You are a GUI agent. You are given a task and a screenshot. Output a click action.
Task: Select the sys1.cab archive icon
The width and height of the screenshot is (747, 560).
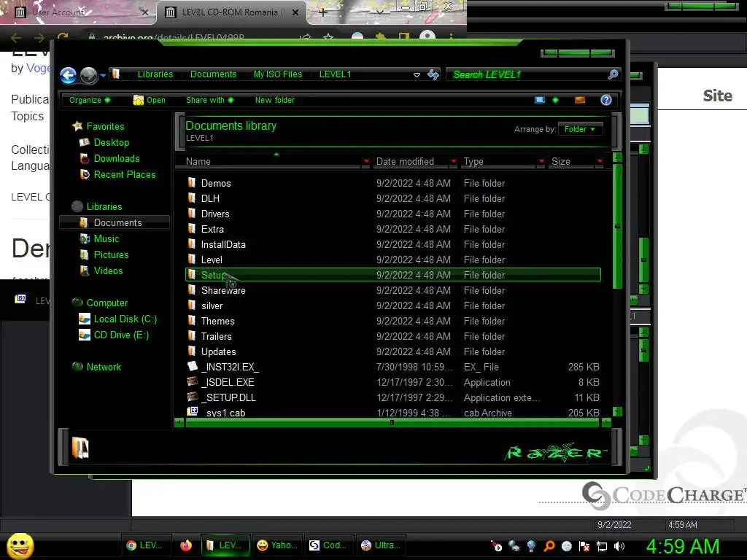(193, 411)
